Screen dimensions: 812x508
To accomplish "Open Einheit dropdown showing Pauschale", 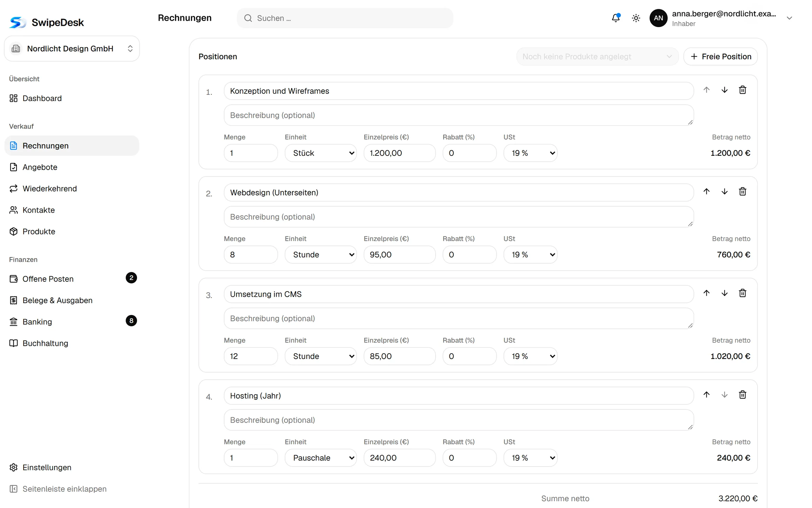I will coord(321,458).
